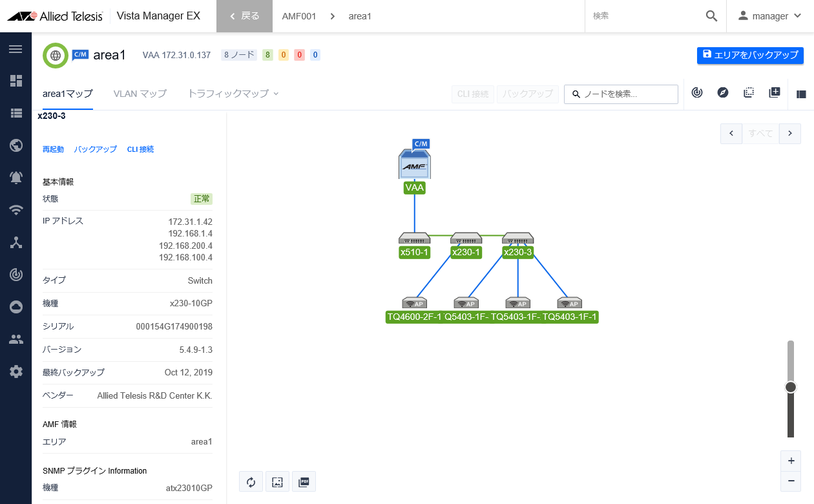Image resolution: width=814 pixels, height=504 pixels.
Task: Click the green area globe icon beside area1
Action: pos(56,55)
